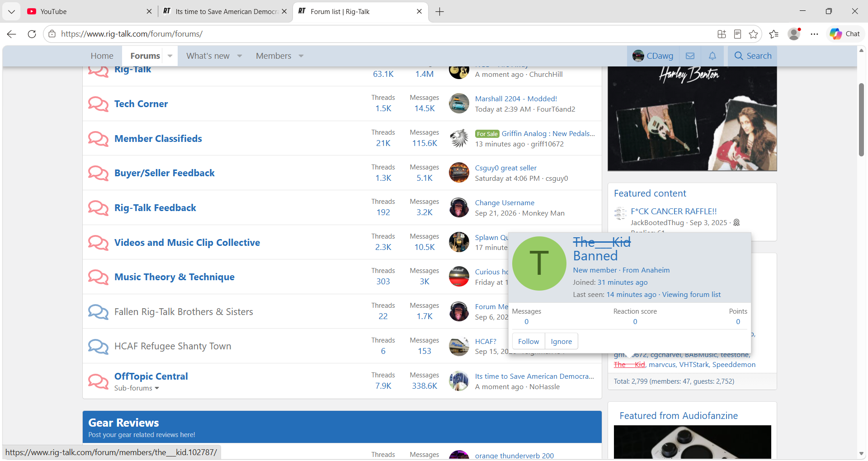868x461 pixels.
Task: Reload the page with refresh icon
Action: click(x=32, y=34)
